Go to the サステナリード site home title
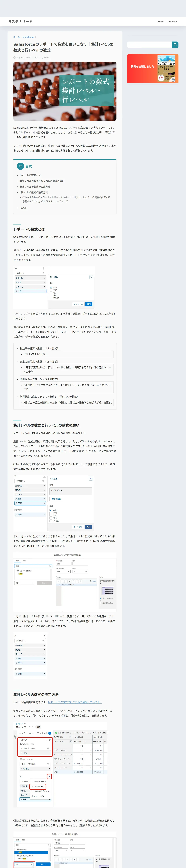 [20, 22]
